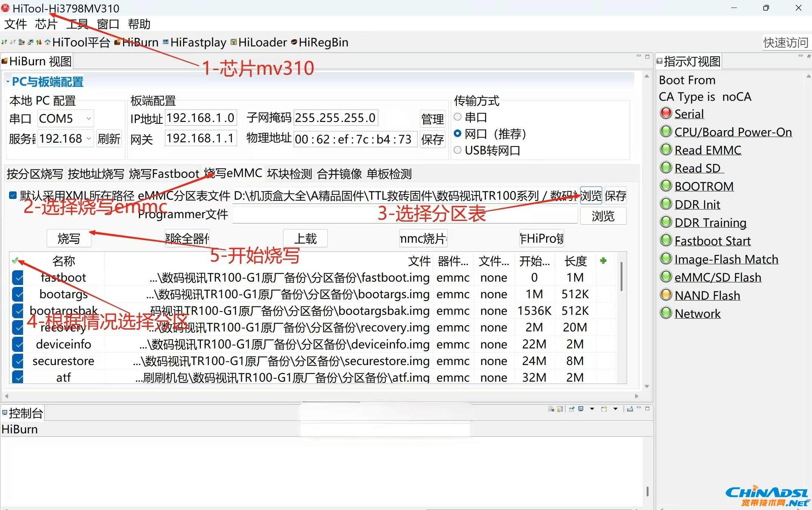This screenshot has height=510, width=812.
Task: Open the Fastboot Start link
Action: point(713,241)
